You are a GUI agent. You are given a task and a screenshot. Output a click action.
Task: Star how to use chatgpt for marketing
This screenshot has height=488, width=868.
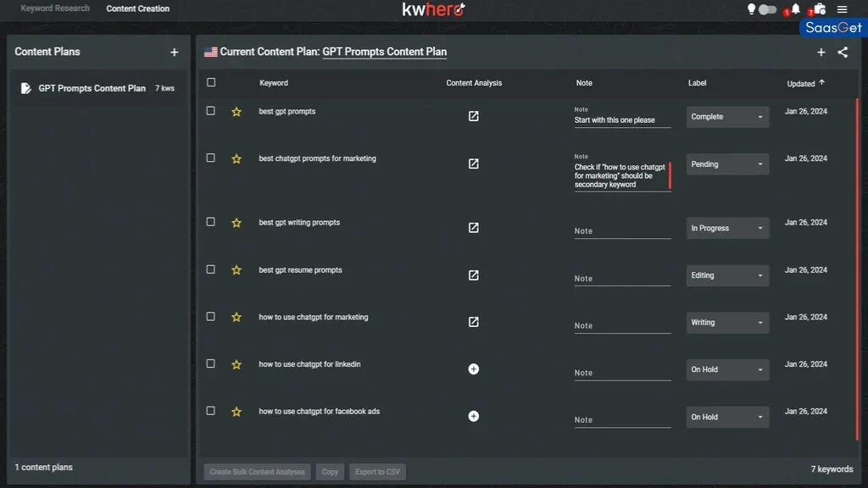tap(236, 317)
